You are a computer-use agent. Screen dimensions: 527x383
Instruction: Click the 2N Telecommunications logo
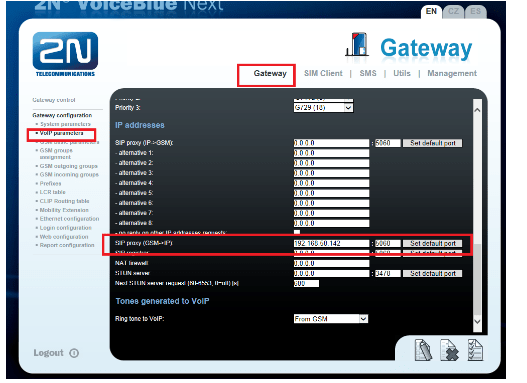click(x=65, y=54)
